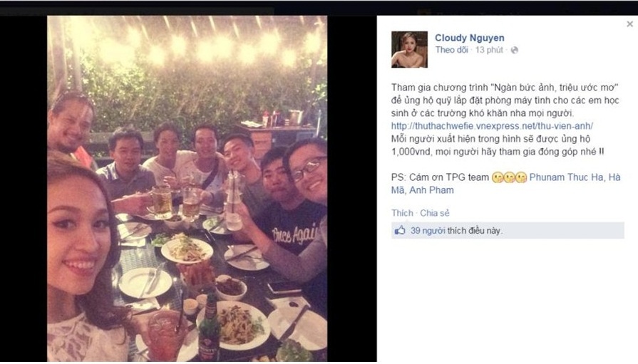638x364 pixels.
Task: Open Cloudy Nguyen's profile picture thumbnail
Action: (409, 50)
